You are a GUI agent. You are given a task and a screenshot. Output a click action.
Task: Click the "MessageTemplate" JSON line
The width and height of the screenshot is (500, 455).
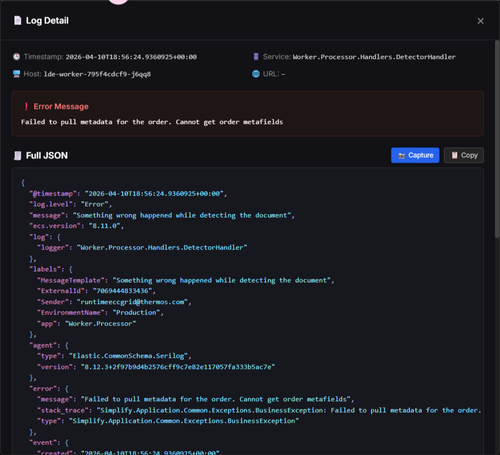click(186, 280)
